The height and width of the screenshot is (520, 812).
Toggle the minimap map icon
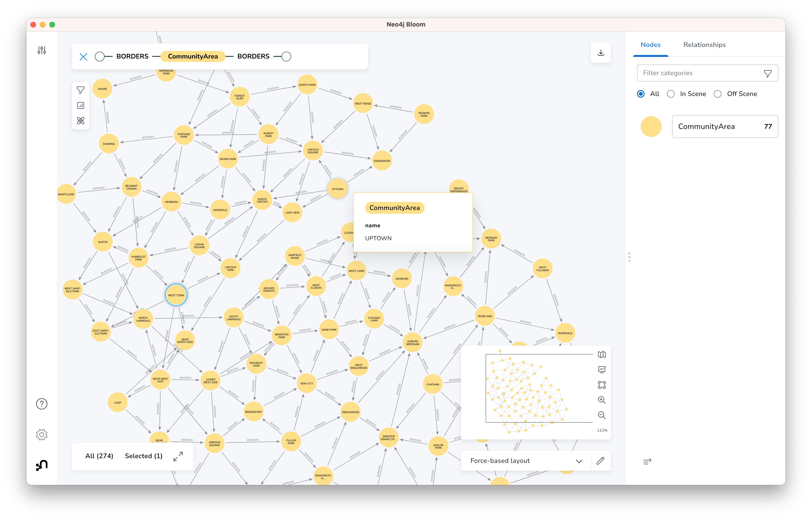602,355
